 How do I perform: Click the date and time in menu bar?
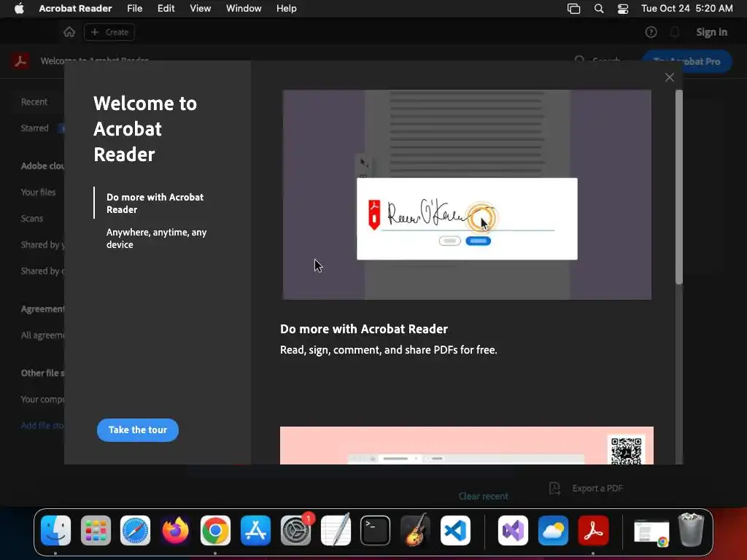point(686,8)
